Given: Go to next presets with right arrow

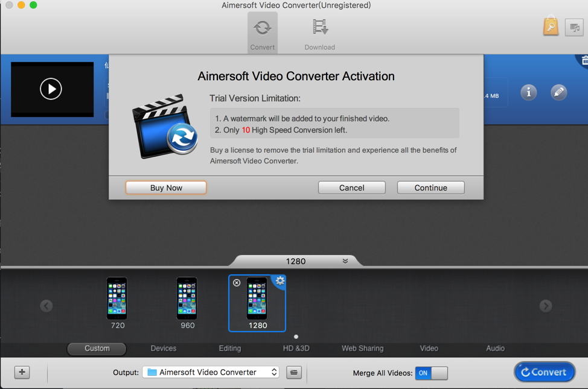Looking at the screenshot, I should click(546, 306).
